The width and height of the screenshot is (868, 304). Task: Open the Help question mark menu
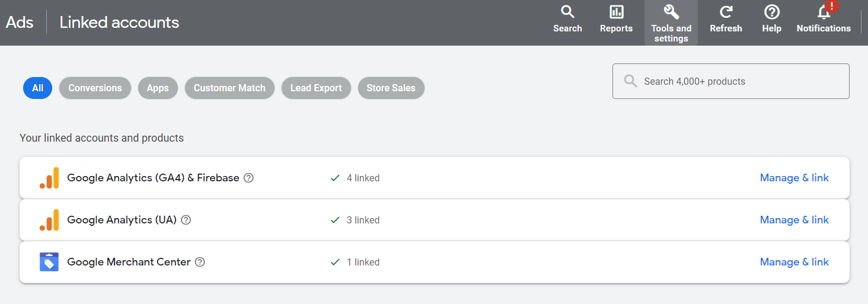pyautogui.click(x=771, y=19)
